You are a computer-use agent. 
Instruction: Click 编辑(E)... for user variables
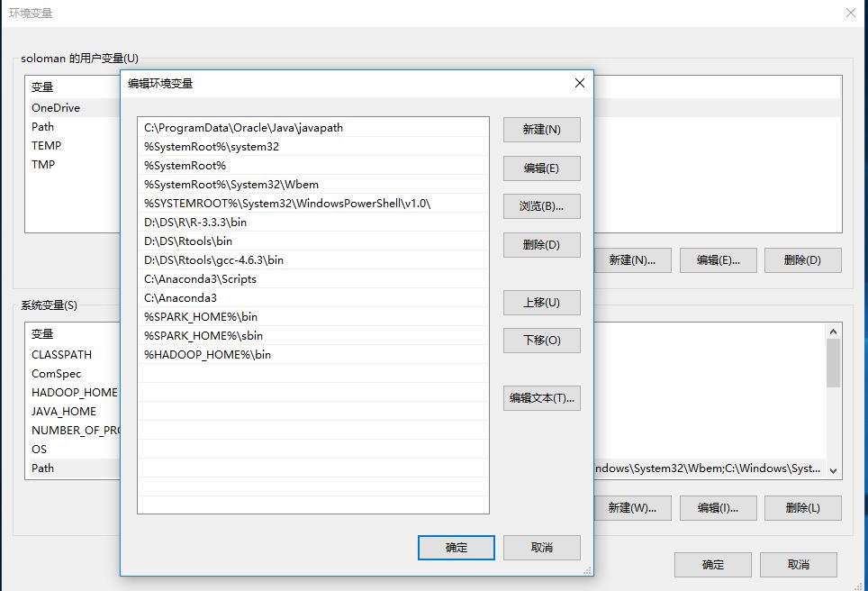pos(718,260)
